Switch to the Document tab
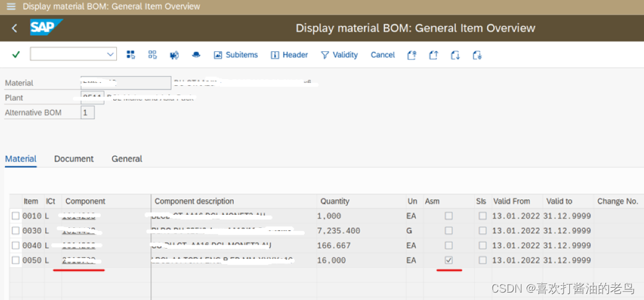 click(74, 159)
